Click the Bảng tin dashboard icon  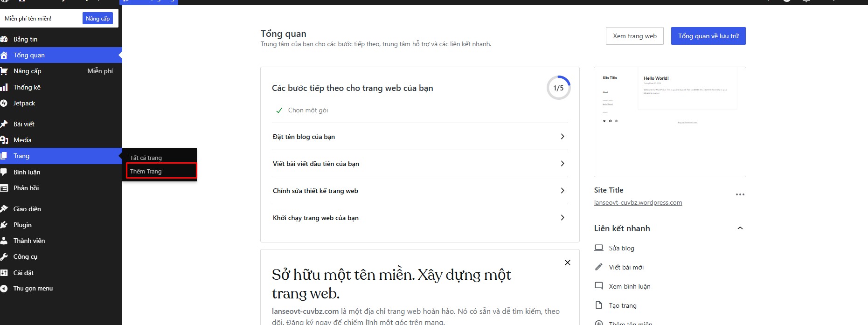[x=4, y=39]
